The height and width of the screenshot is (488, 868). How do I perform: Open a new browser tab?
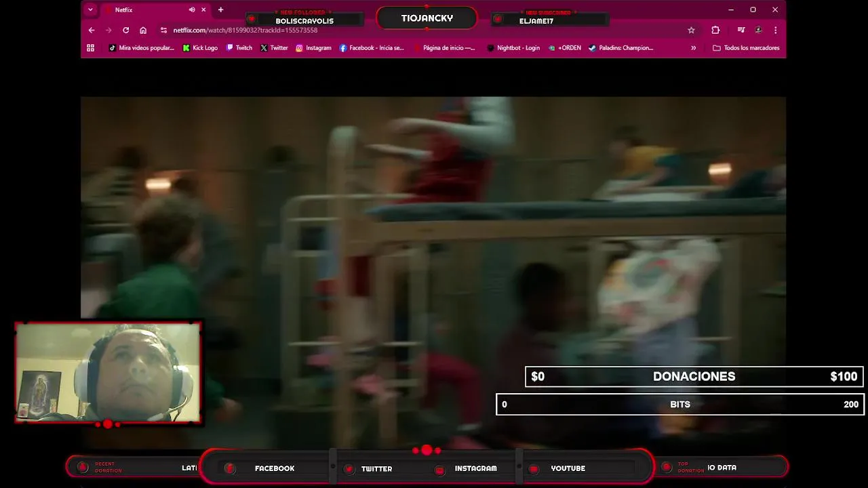pyautogui.click(x=220, y=9)
